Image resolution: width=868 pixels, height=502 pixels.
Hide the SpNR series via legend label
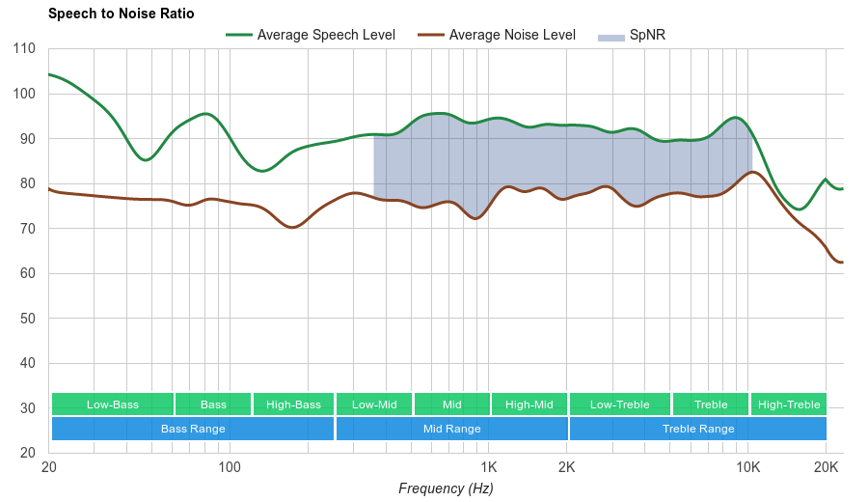647,35
